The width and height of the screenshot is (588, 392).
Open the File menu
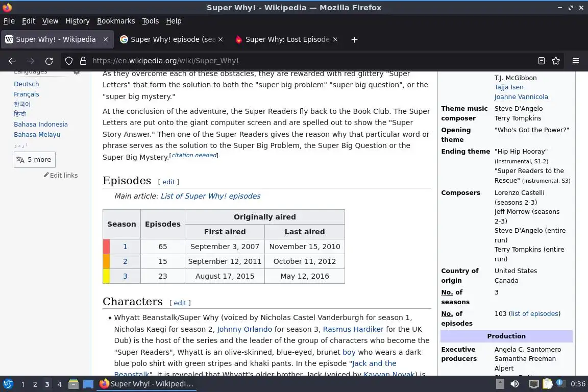tap(9, 21)
